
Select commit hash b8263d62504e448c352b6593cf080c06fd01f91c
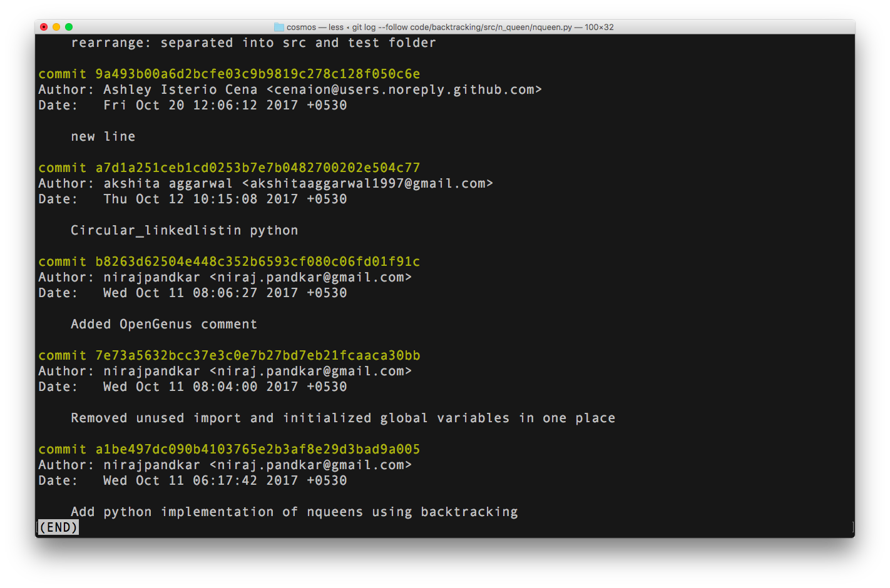click(258, 261)
